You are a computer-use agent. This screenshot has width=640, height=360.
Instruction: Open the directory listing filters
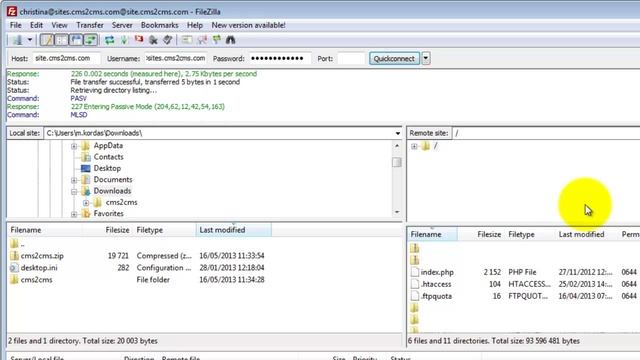[187, 40]
